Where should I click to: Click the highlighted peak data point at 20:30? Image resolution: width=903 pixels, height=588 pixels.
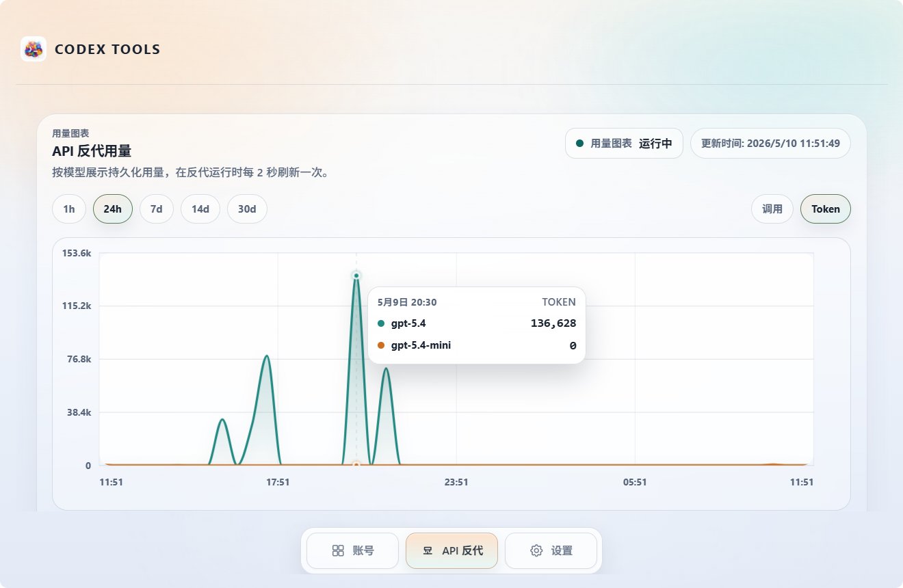pyautogui.click(x=356, y=276)
